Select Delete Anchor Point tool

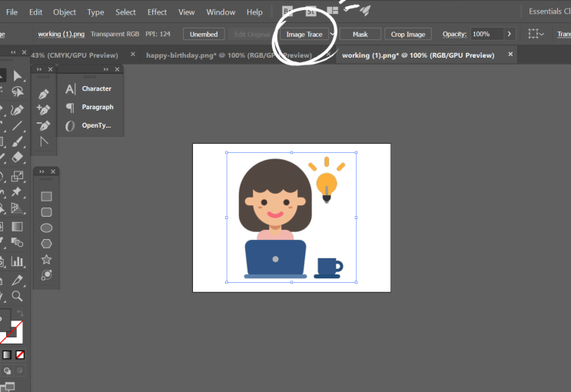43,125
